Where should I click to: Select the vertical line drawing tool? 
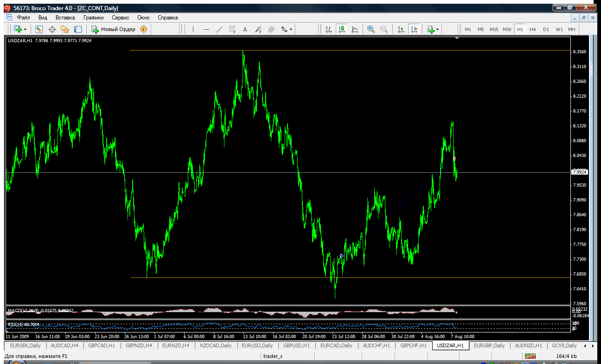click(193, 29)
